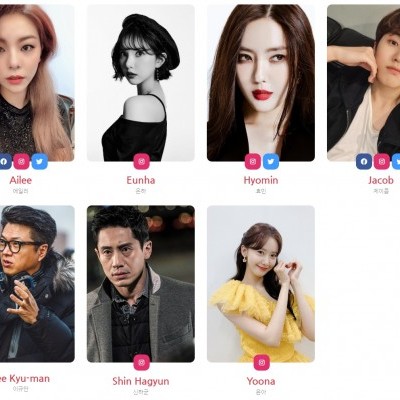400x400 pixels.
Task: Select Shin Hagyun's portrait photo
Action: [x=141, y=284]
